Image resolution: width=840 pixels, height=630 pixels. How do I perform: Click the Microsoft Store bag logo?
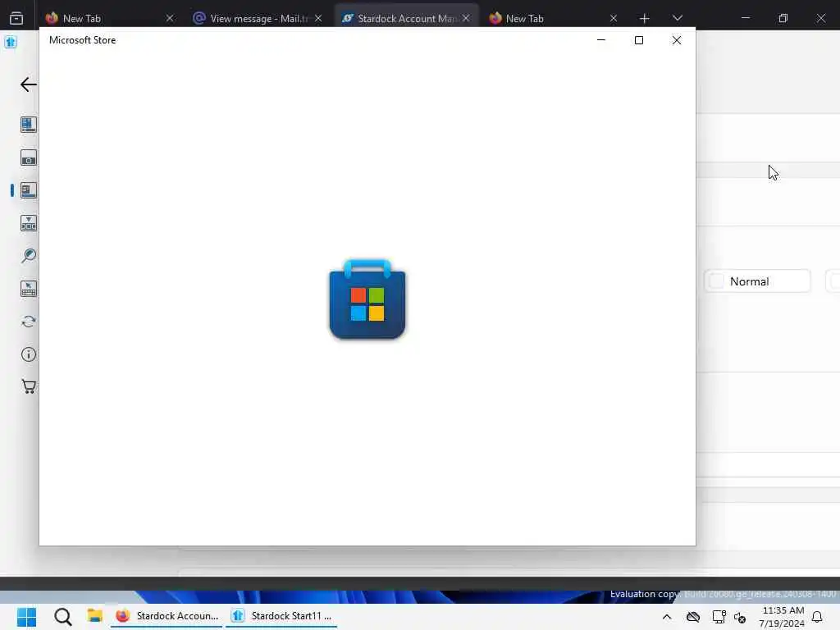click(367, 299)
